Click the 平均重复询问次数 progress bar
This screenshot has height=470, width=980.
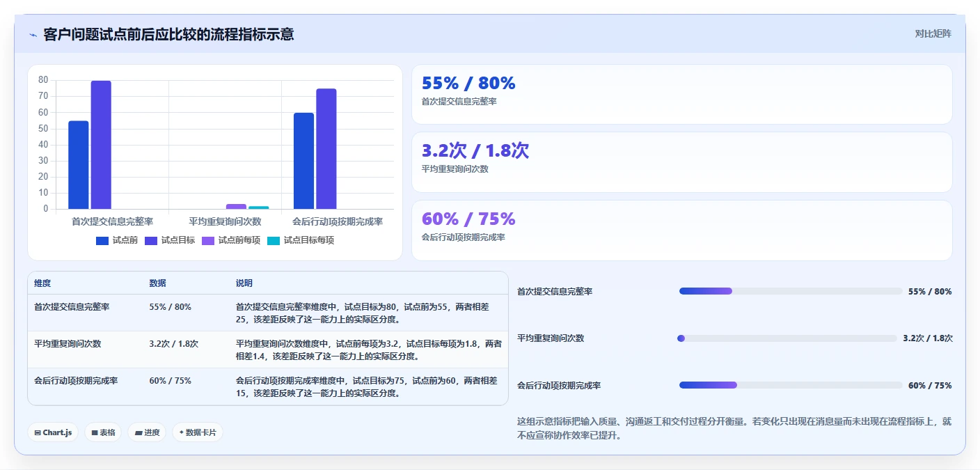(x=787, y=338)
